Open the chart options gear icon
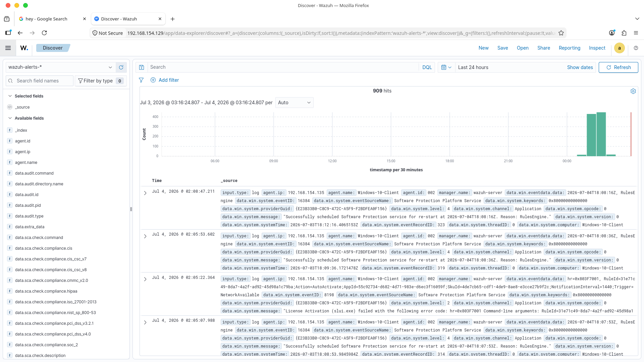This screenshot has height=362, width=644. tap(633, 91)
